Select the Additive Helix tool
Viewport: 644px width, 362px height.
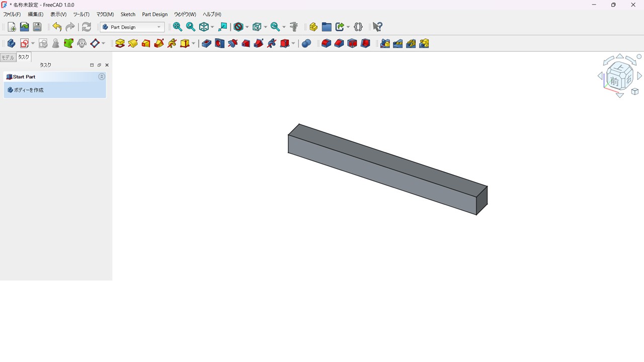tap(172, 44)
